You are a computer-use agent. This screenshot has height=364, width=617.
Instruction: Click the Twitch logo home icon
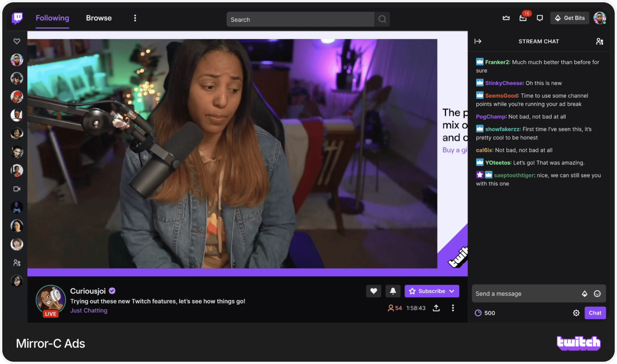[17, 18]
